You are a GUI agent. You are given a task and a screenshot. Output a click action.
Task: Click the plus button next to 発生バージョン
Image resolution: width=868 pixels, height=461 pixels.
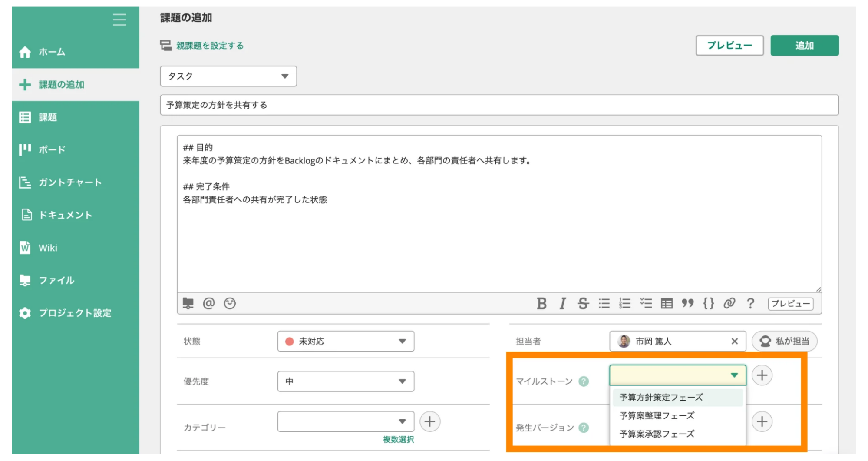click(762, 421)
